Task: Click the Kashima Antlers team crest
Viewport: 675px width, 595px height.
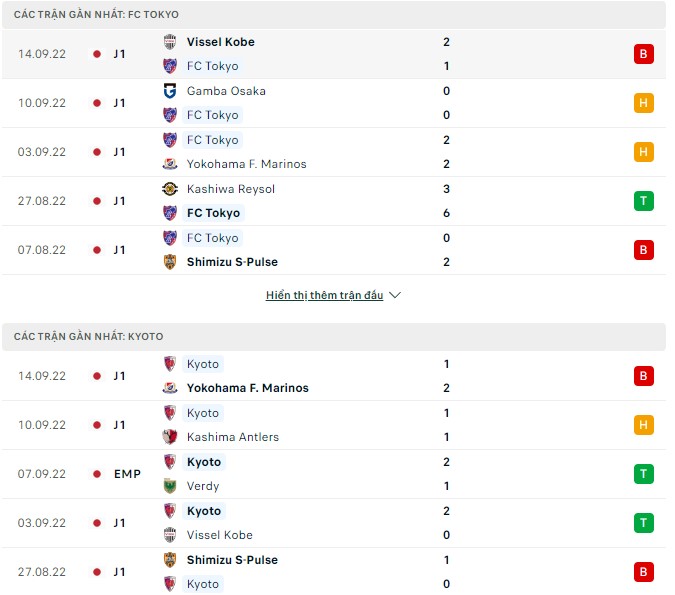Action: (x=170, y=437)
